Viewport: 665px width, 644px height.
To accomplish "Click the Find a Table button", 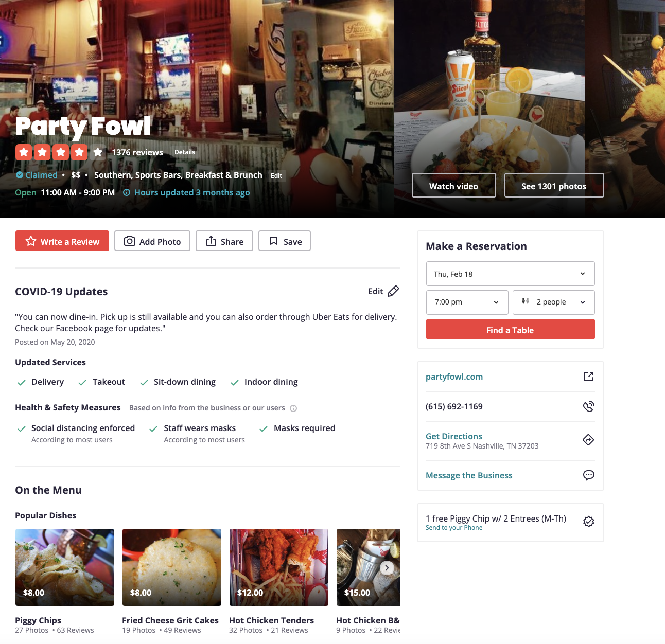I will coord(511,329).
